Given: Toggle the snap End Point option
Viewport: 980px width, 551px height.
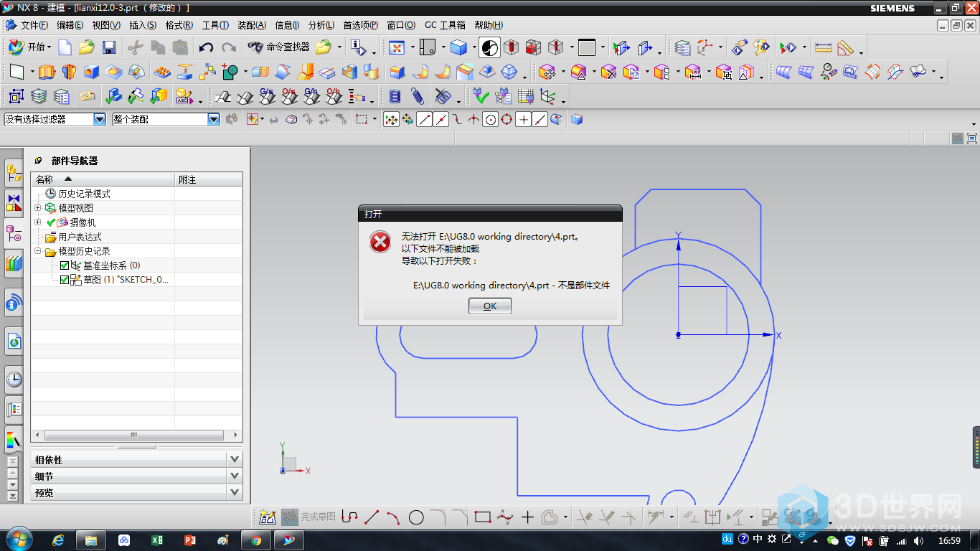Looking at the screenshot, I should tap(425, 120).
